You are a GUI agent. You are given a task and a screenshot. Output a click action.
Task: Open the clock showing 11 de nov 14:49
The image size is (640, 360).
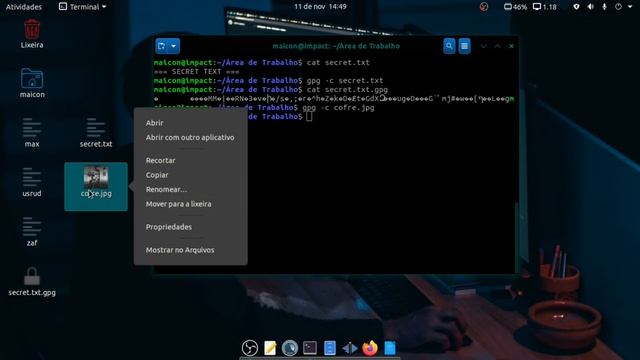pyautogui.click(x=320, y=7)
